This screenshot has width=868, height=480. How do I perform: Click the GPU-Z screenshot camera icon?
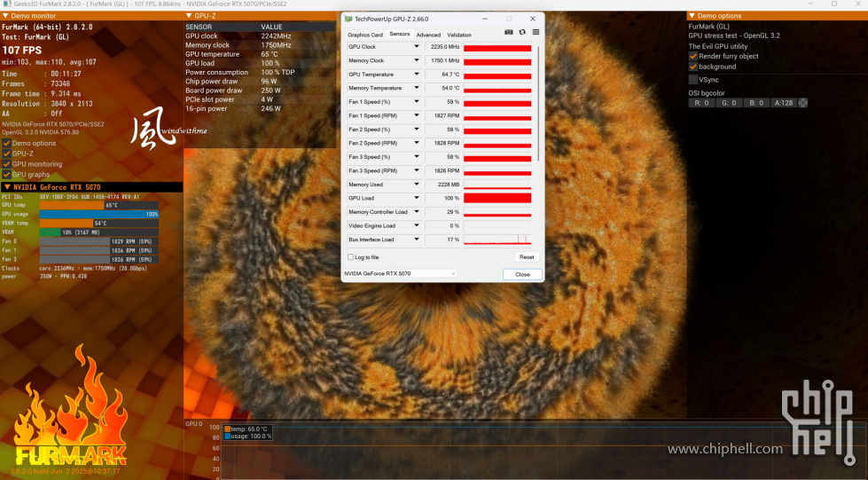coord(508,32)
